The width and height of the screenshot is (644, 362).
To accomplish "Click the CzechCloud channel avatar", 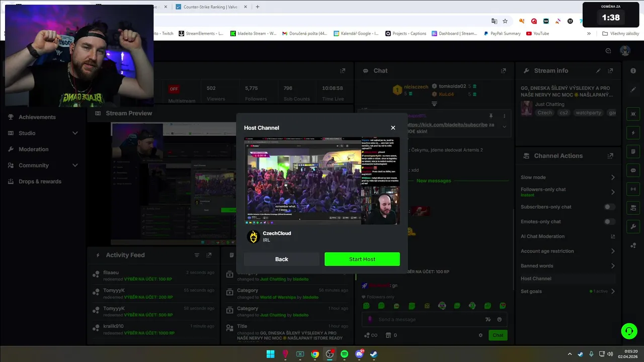I will coord(253,236).
